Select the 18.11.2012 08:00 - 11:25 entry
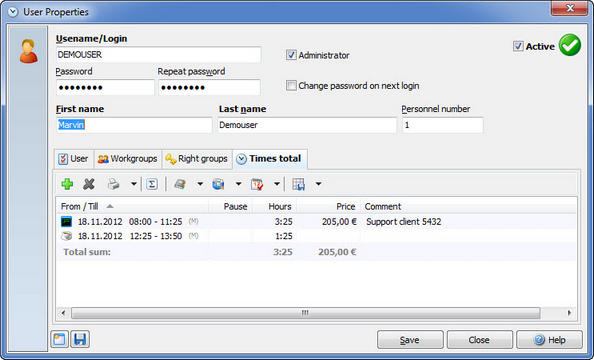 click(316, 221)
